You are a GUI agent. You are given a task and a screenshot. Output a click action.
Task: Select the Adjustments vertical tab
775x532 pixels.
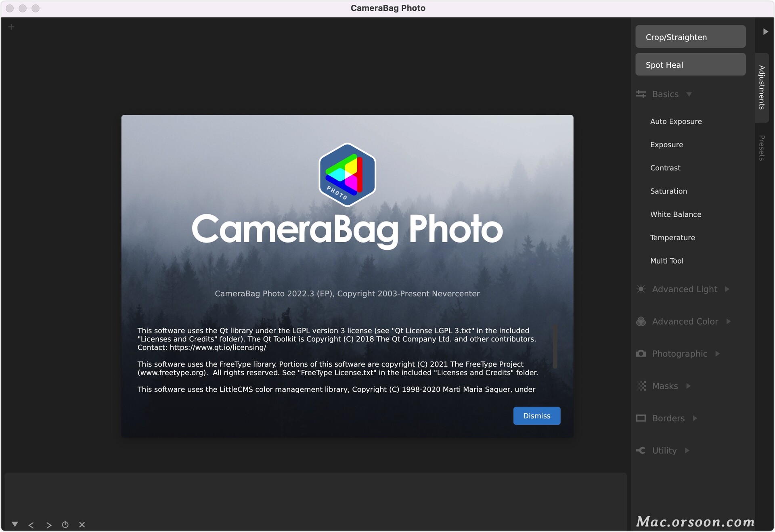(x=762, y=87)
